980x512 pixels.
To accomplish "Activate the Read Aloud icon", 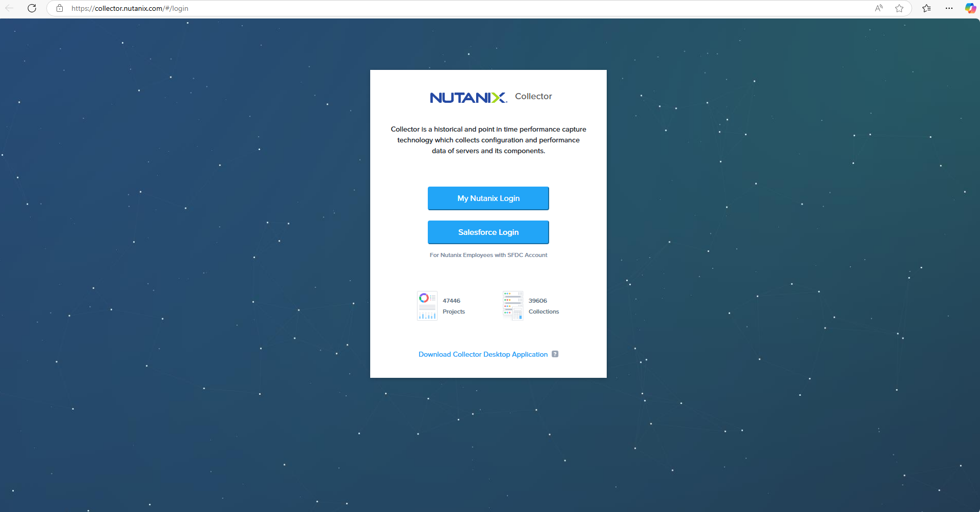I will point(879,8).
